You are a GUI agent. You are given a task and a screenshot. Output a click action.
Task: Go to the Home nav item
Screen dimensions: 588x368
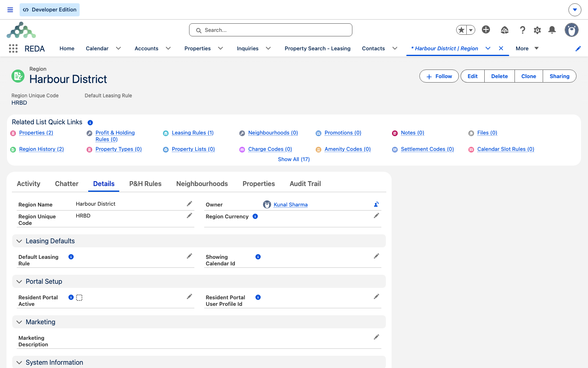[x=67, y=48]
